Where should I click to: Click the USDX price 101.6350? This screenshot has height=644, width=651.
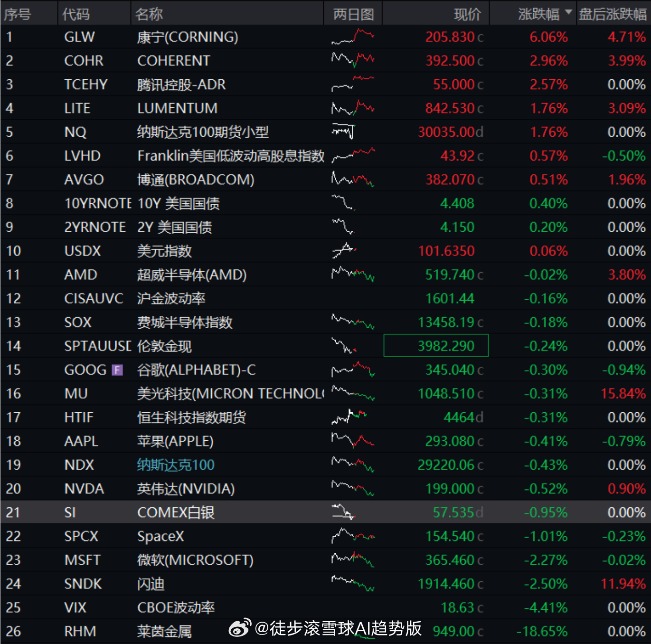(x=446, y=251)
